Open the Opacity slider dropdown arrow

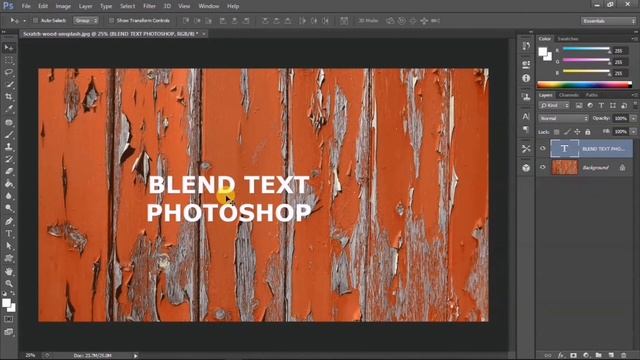[633, 118]
